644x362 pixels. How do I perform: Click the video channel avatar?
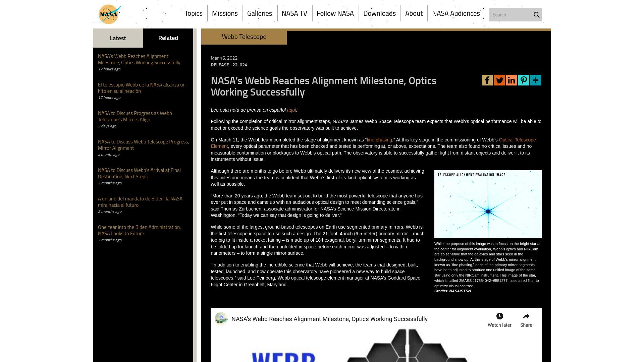[221, 319]
